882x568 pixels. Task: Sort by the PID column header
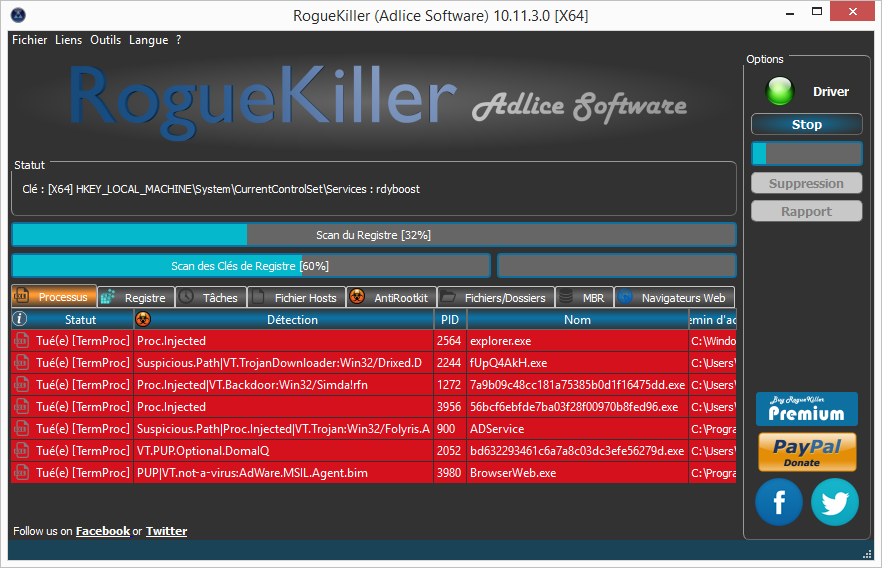click(449, 320)
